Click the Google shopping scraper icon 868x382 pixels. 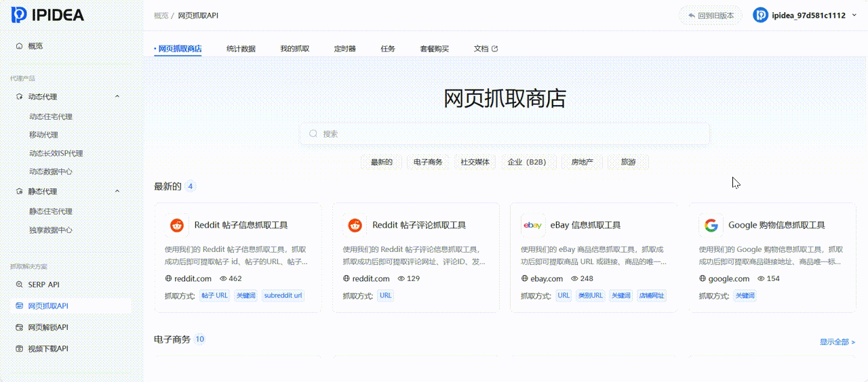[x=711, y=226]
